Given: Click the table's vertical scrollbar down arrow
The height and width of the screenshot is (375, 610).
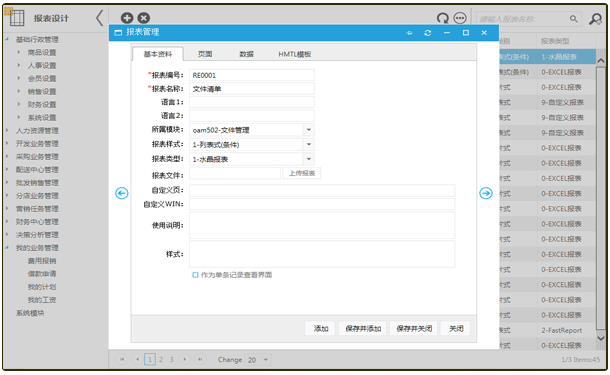Looking at the screenshot, I should (x=601, y=338).
